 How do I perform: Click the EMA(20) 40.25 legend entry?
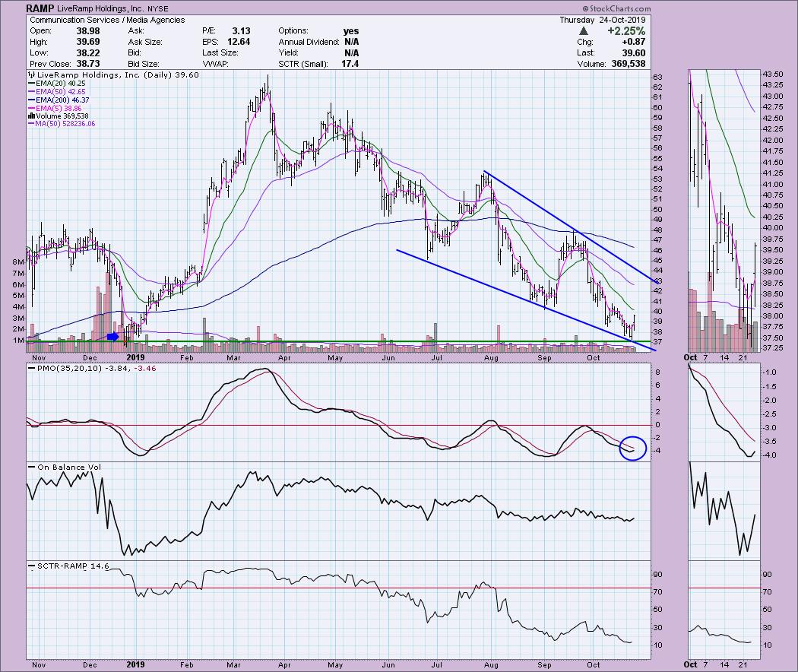61,84
